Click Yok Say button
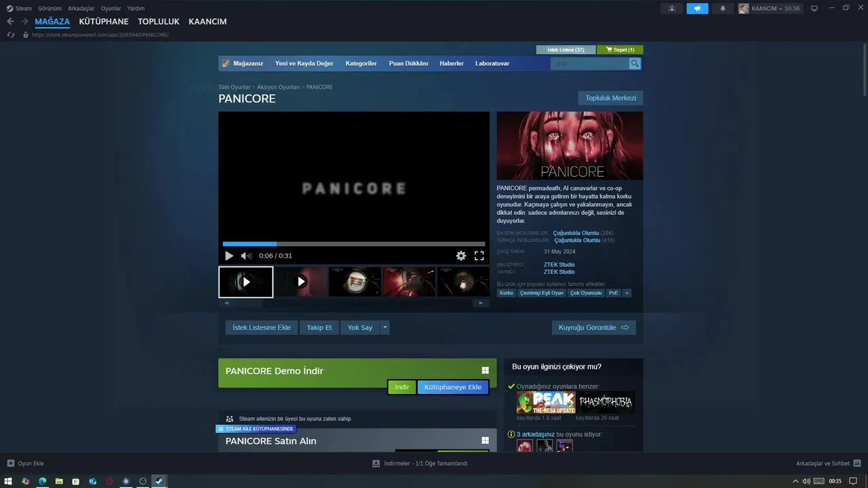The height and width of the screenshot is (488, 868). click(360, 327)
